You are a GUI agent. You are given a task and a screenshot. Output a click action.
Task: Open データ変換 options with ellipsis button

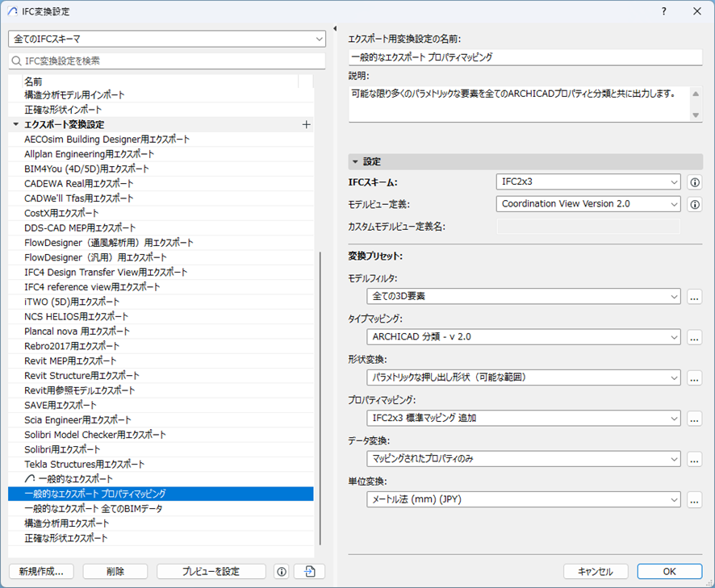[x=695, y=459]
